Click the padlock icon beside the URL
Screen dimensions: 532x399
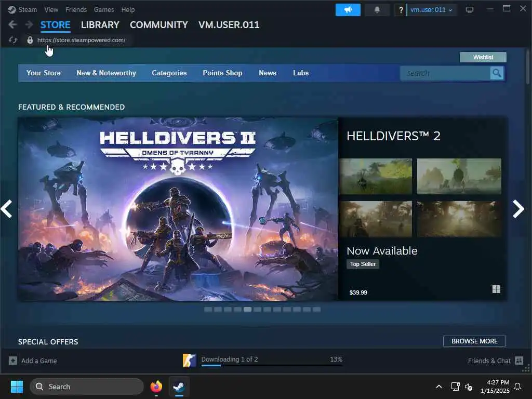(x=30, y=40)
